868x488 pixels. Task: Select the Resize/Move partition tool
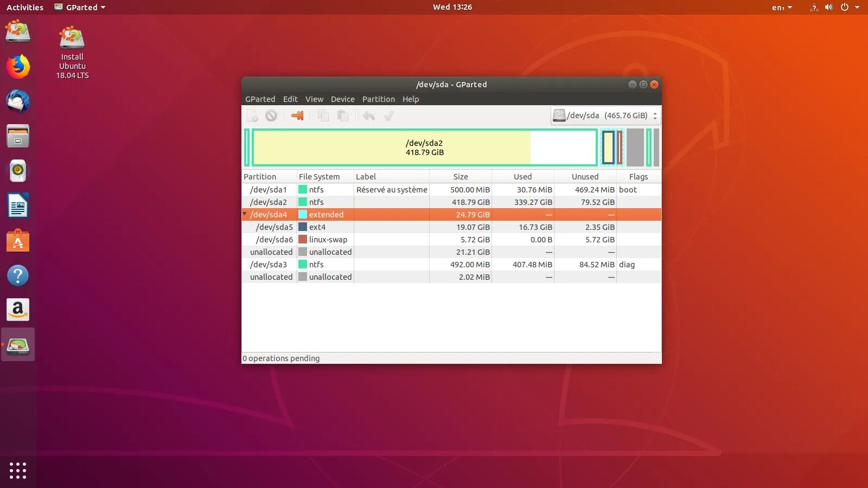(297, 115)
